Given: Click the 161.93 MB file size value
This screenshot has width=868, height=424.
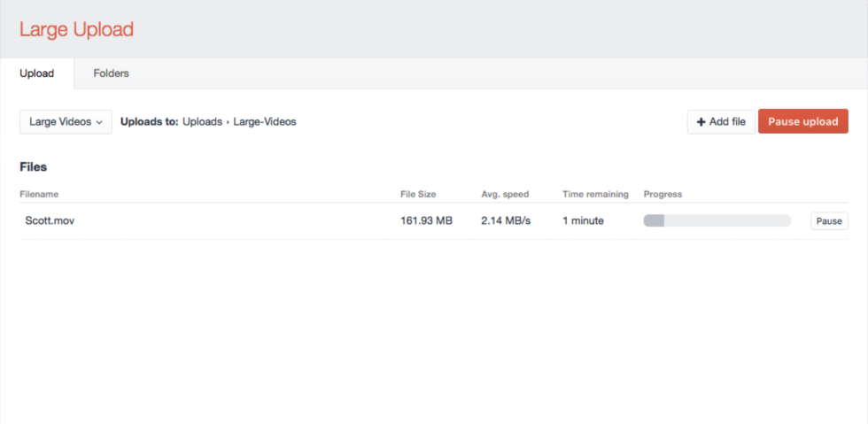Looking at the screenshot, I should point(426,221).
